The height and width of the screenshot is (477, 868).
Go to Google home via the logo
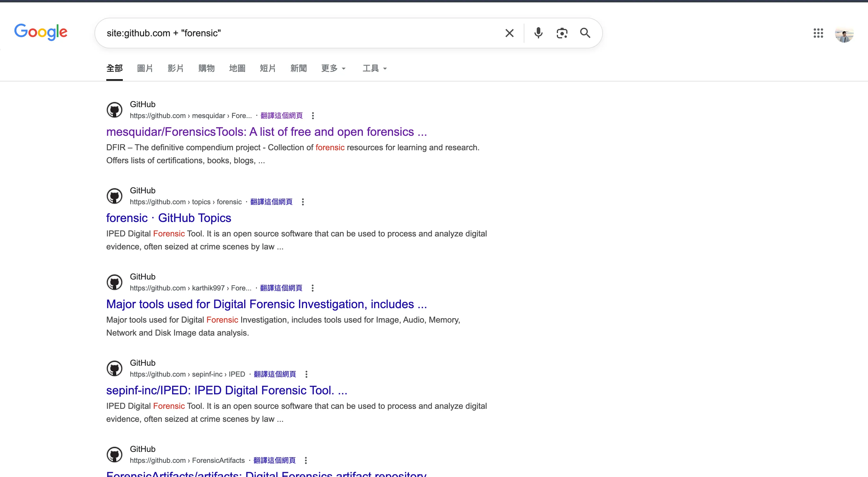pyautogui.click(x=41, y=32)
